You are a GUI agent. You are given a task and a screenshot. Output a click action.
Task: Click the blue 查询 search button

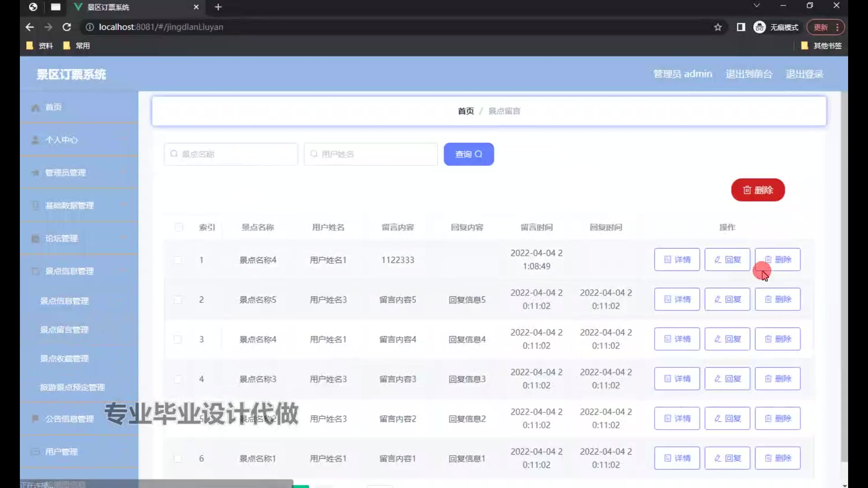[469, 155]
